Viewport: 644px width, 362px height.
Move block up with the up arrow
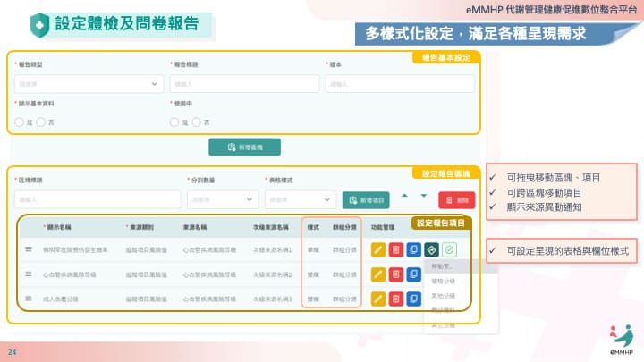(403, 197)
